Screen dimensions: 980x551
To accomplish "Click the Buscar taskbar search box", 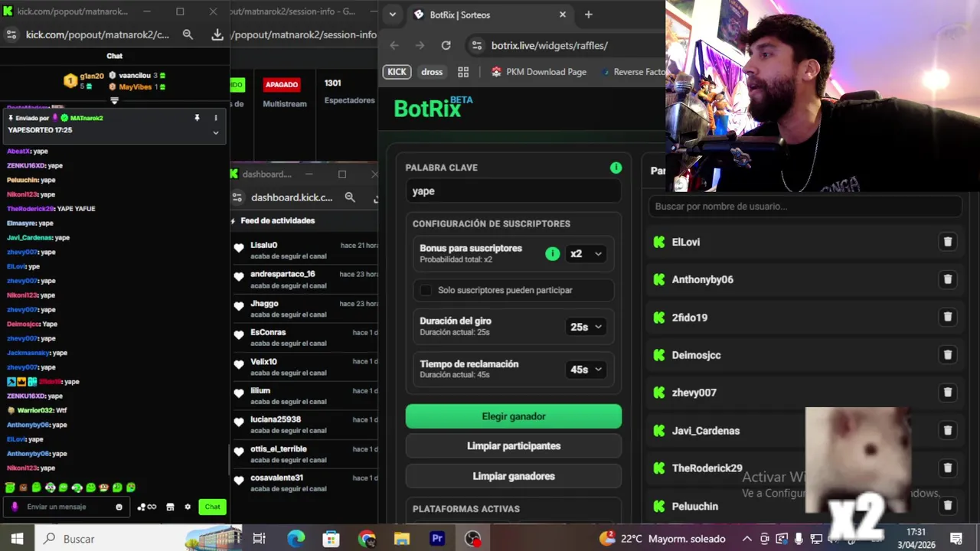I will tap(138, 539).
